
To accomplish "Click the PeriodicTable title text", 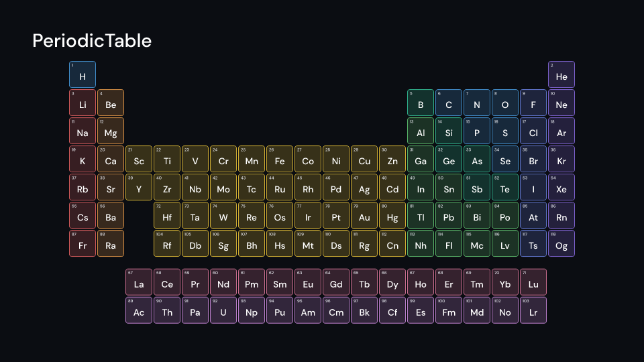I will coord(92,41).
